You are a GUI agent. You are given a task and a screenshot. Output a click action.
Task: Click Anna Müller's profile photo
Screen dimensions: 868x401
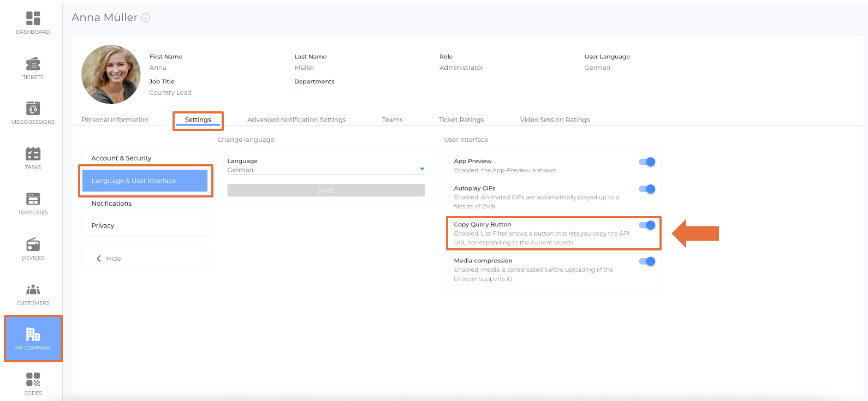point(111,75)
